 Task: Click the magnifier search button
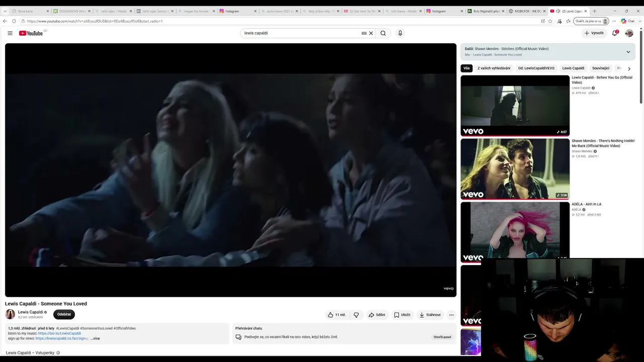(383, 33)
